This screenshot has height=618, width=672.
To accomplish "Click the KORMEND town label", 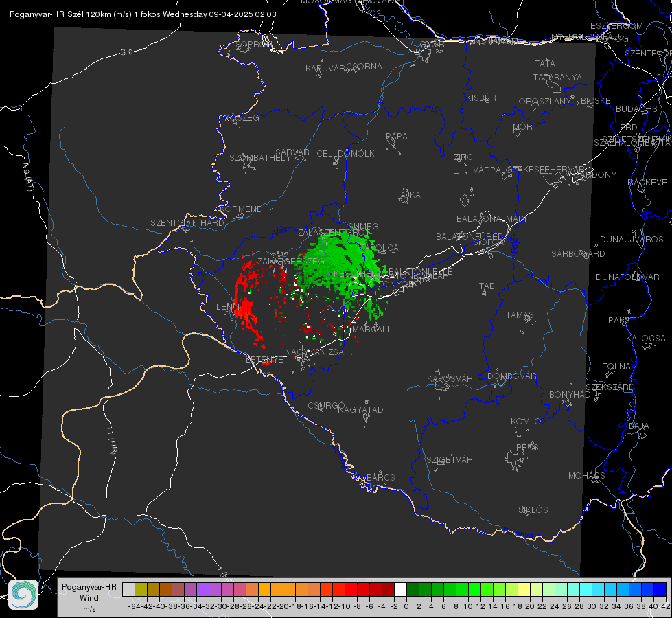I will click(x=240, y=209).
